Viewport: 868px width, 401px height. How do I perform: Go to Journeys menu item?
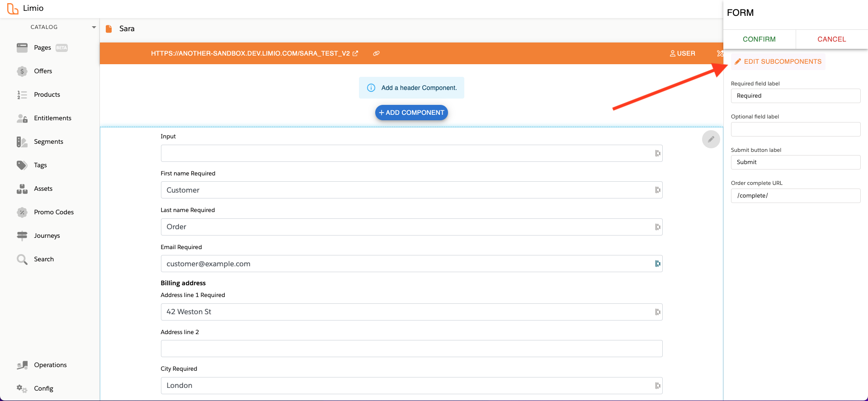47,236
